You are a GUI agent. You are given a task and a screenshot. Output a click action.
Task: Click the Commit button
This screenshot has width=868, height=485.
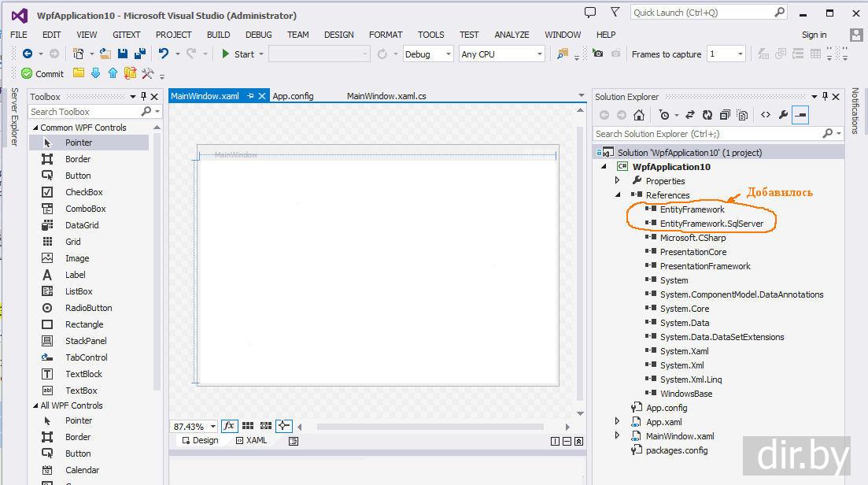[x=42, y=73]
